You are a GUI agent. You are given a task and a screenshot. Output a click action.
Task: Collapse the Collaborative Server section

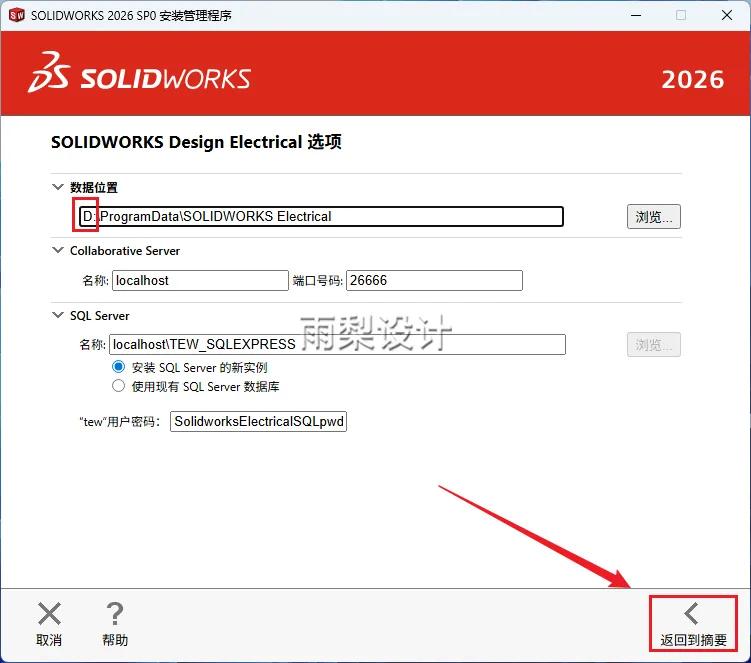[x=58, y=250]
